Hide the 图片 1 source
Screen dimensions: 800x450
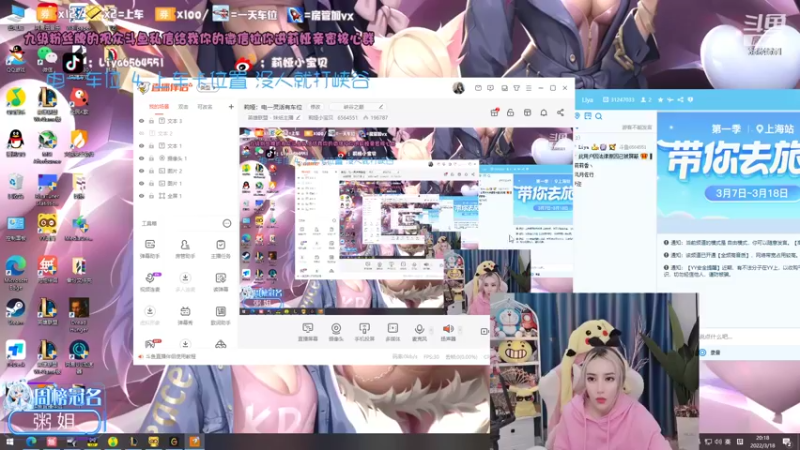tap(141, 183)
